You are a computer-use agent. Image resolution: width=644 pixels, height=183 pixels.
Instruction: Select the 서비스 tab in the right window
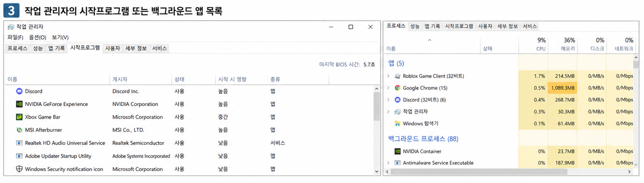click(x=530, y=26)
